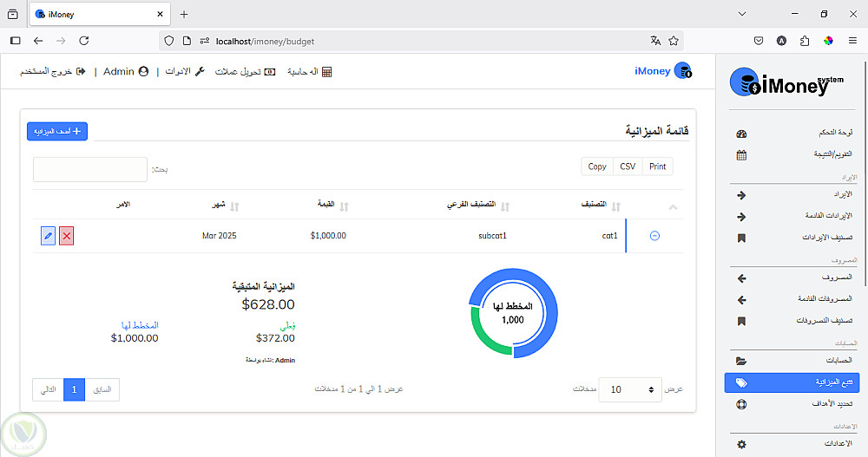The height and width of the screenshot is (457, 868).
Task: Edit the cat1 budget row with pencil icon
Action: point(48,236)
